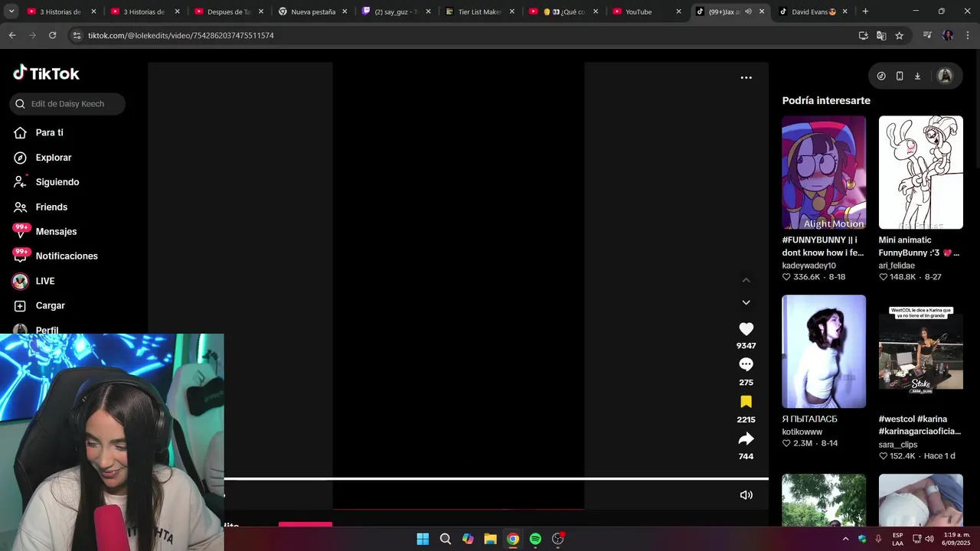The height and width of the screenshot is (551, 980).
Task: Like the video with the heart icon
Action: pyautogui.click(x=746, y=329)
